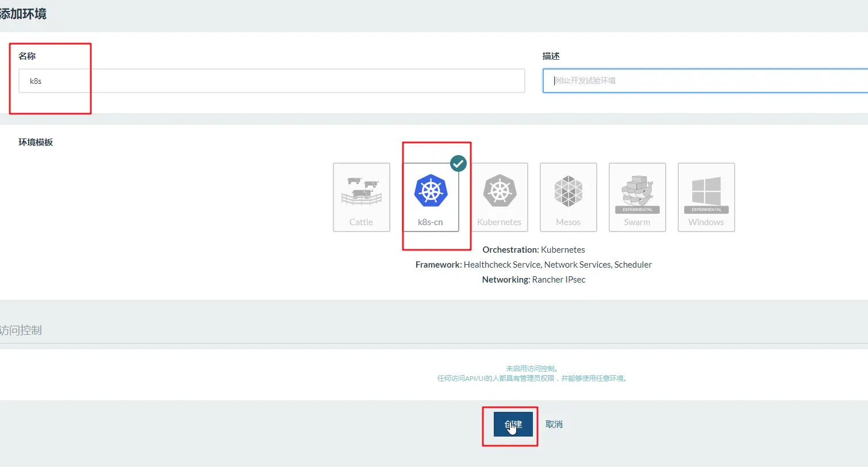
Task: Focus the 名称 name field containing k8s
Action: click(x=272, y=81)
